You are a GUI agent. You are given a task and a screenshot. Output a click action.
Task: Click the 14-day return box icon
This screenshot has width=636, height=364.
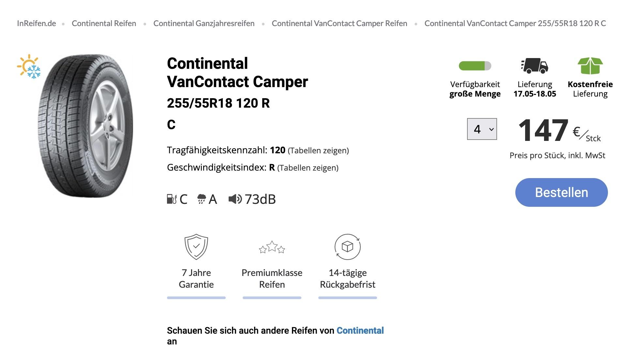click(347, 247)
